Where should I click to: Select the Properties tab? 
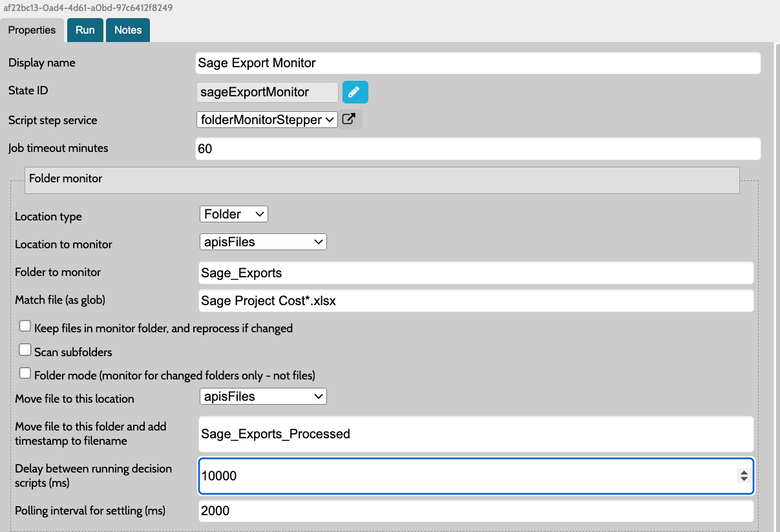click(32, 30)
